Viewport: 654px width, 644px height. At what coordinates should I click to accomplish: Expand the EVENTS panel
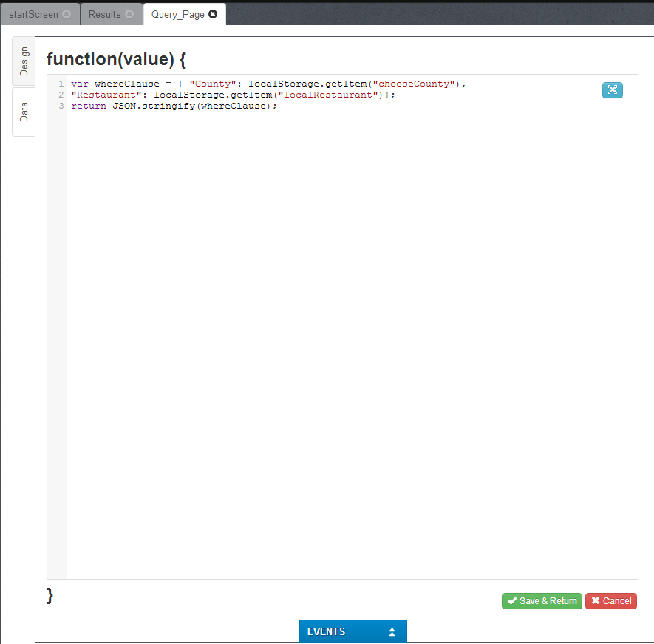pos(352,632)
